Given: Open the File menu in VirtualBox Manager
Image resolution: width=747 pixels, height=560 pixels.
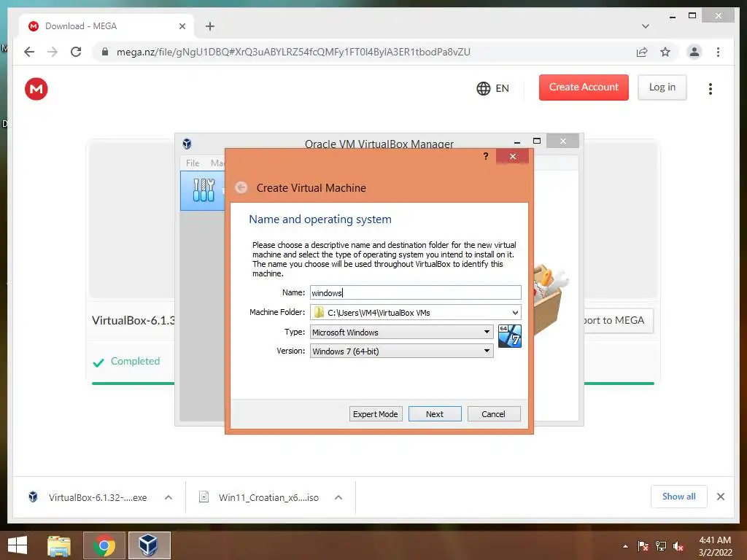Looking at the screenshot, I should coord(193,163).
